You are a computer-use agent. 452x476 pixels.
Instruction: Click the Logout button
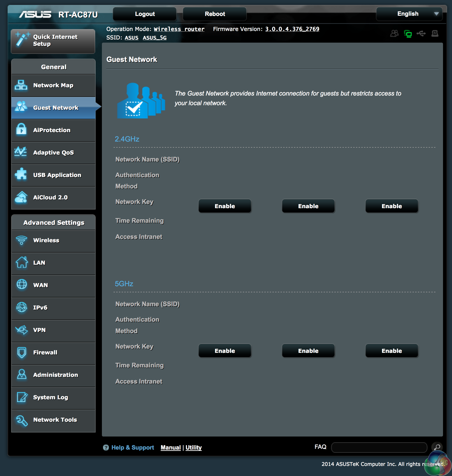pos(145,14)
